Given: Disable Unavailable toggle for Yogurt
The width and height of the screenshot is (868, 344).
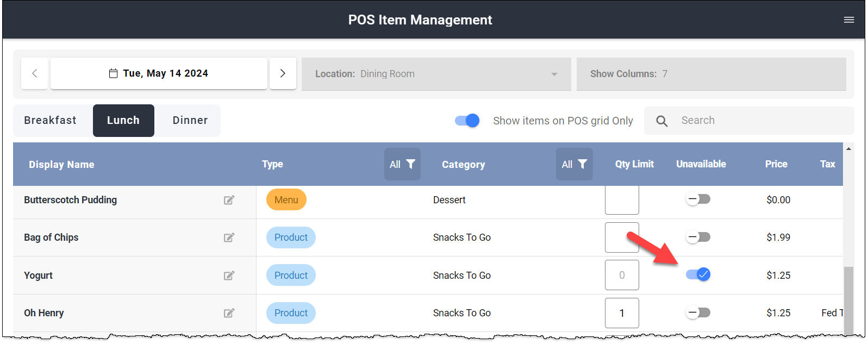Looking at the screenshot, I should (698, 274).
